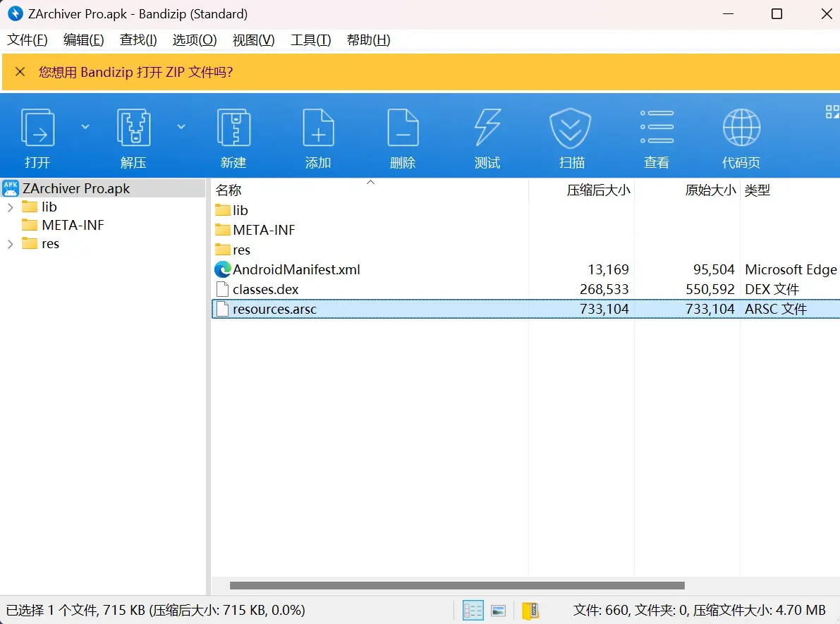Open the 文件(F) menu
The height and width of the screenshot is (624, 840).
tap(27, 40)
